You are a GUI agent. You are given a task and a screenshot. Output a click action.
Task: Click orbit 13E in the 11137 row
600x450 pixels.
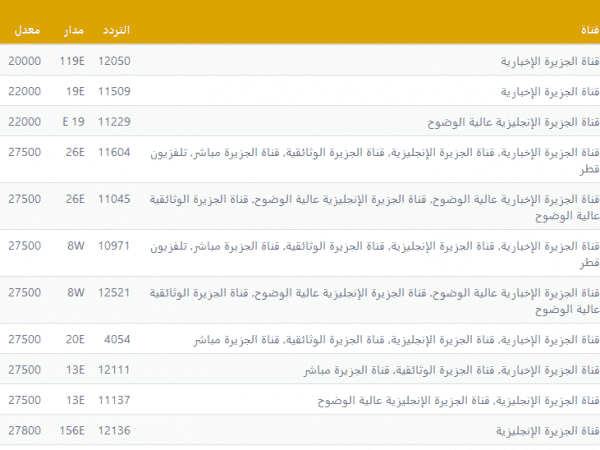[x=75, y=400]
